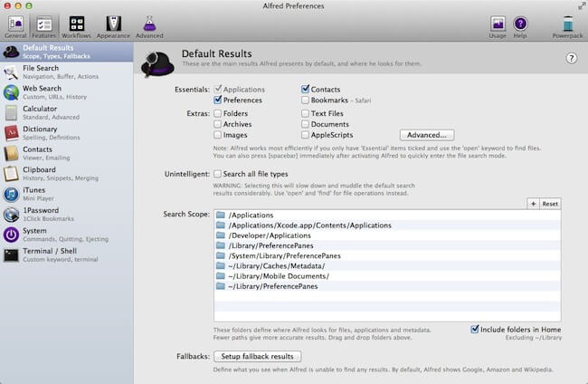Click the 1Password label in sidebar
Image resolution: width=588 pixels, height=384 pixels.
click(41, 210)
